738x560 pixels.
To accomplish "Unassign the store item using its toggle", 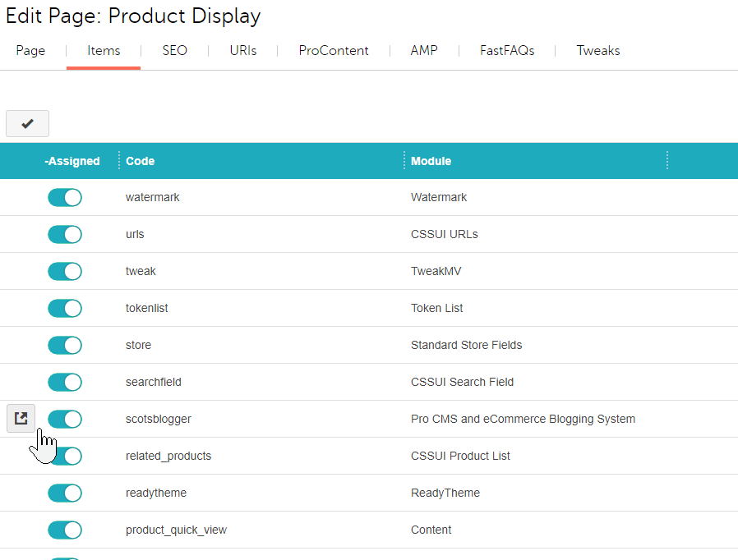I will coord(65,345).
